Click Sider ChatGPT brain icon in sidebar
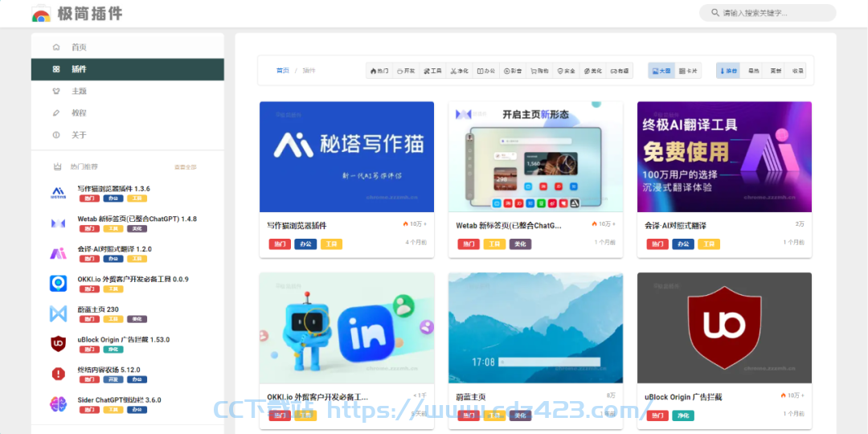This screenshot has width=868, height=434. 58,404
